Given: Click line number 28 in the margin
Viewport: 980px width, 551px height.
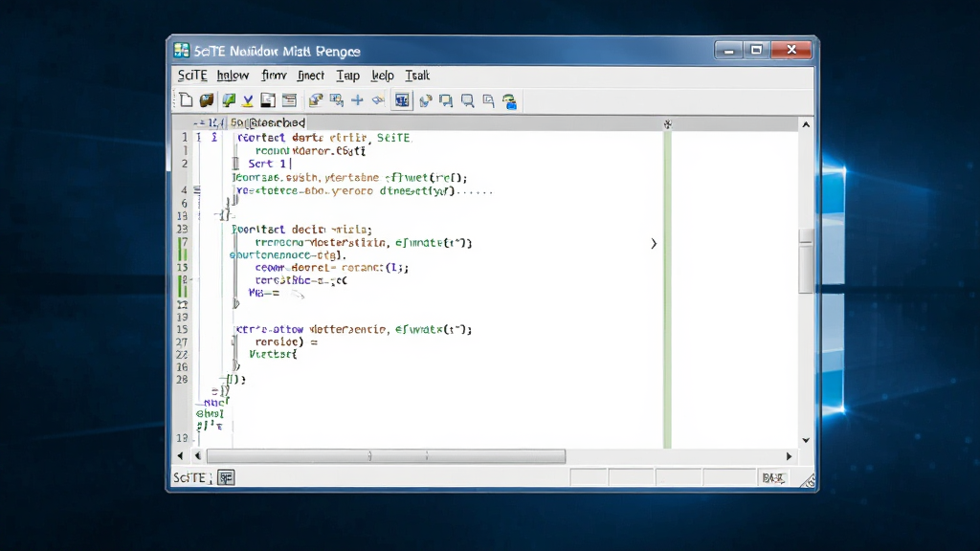Looking at the screenshot, I should [182, 379].
